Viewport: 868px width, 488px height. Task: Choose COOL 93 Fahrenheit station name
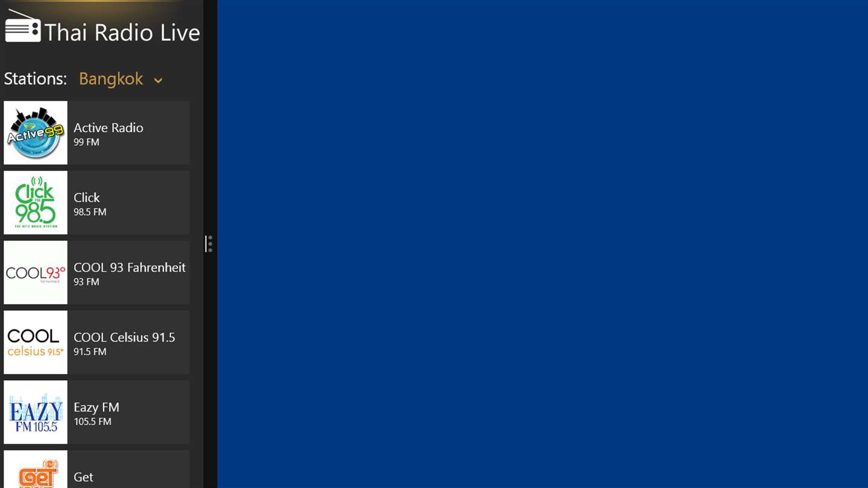click(x=130, y=267)
